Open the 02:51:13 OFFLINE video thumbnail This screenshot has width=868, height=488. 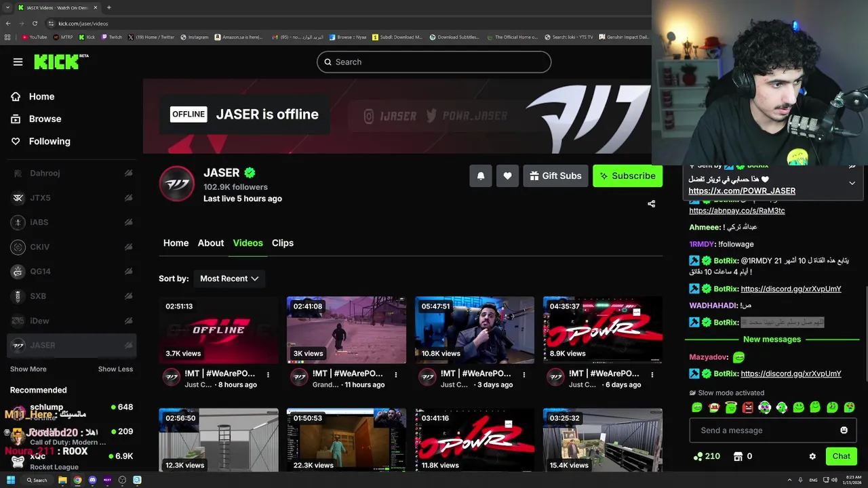[x=218, y=330]
